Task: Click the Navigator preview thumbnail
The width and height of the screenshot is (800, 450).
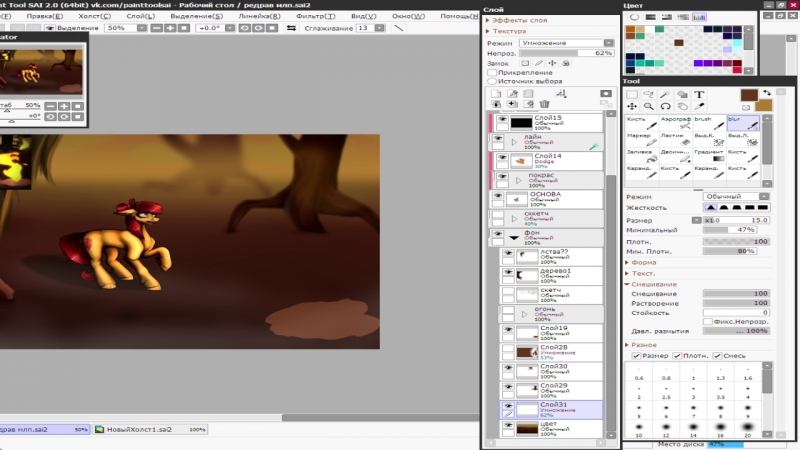Action: (x=41, y=71)
